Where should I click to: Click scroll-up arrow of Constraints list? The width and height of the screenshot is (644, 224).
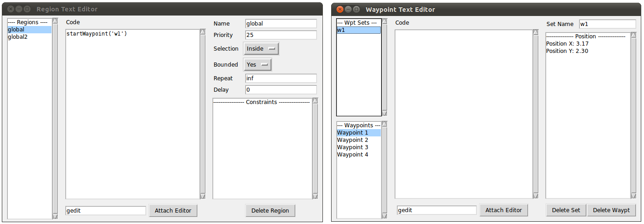tap(315, 100)
